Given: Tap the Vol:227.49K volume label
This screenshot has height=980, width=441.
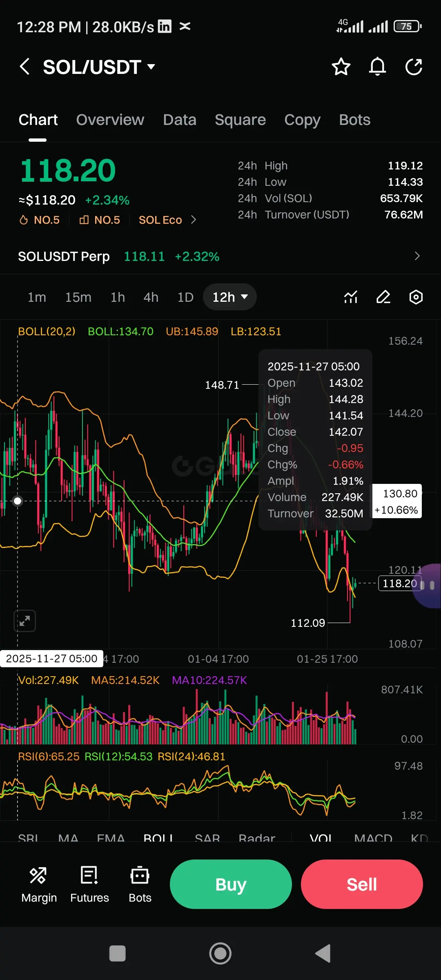Looking at the screenshot, I should coord(49,680).
